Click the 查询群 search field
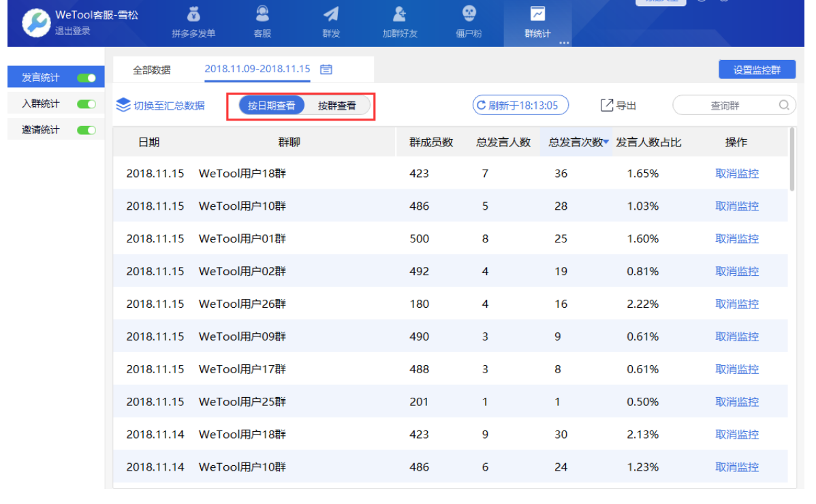This screenshot has height=504, width=816. [734, 106]
